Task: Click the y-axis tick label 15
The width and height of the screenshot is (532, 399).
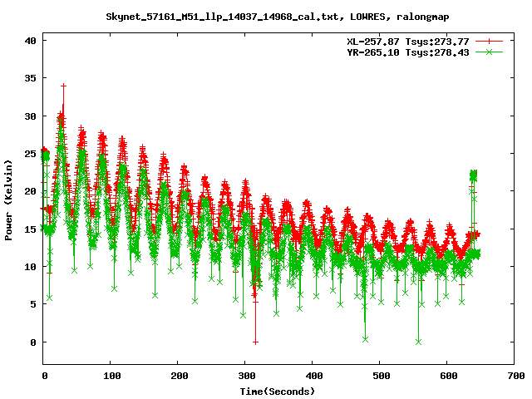Action: 30,229
